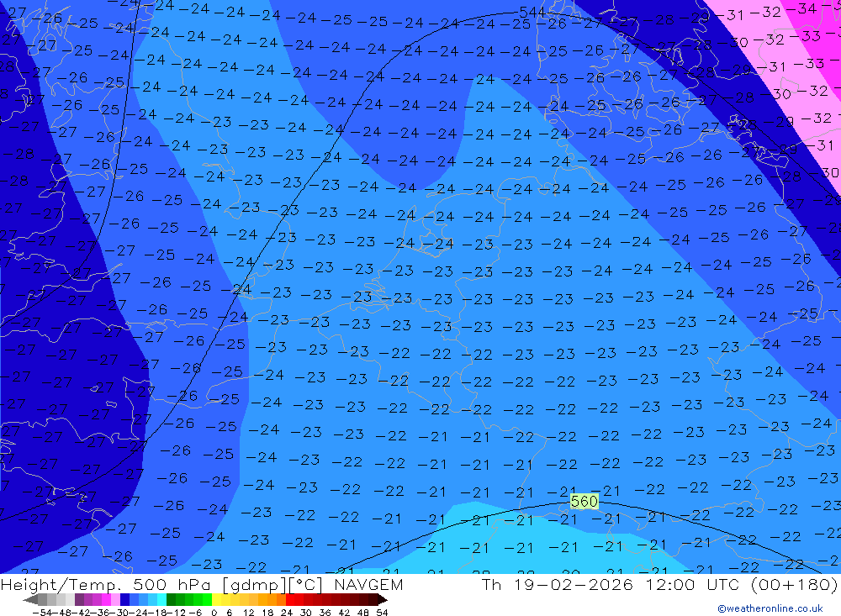Click the '[gdmp][°C]' units label
Viewport: 841px width, 616px height.
click(272, 584)
